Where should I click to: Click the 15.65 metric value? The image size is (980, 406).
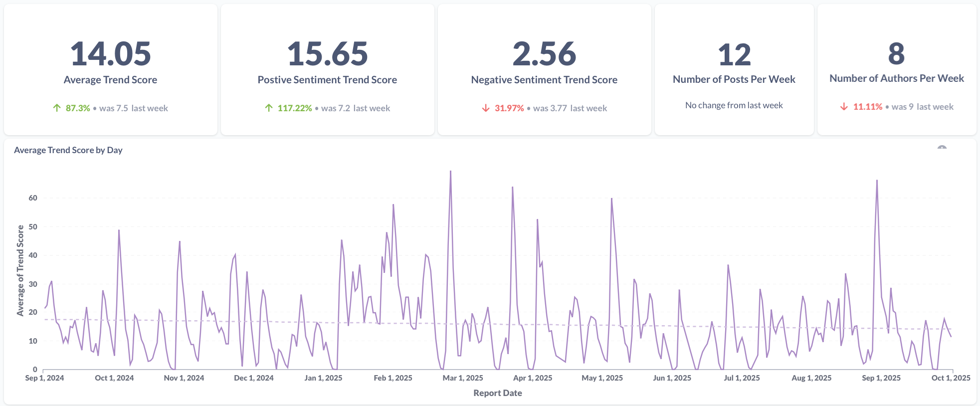(327, 54)
